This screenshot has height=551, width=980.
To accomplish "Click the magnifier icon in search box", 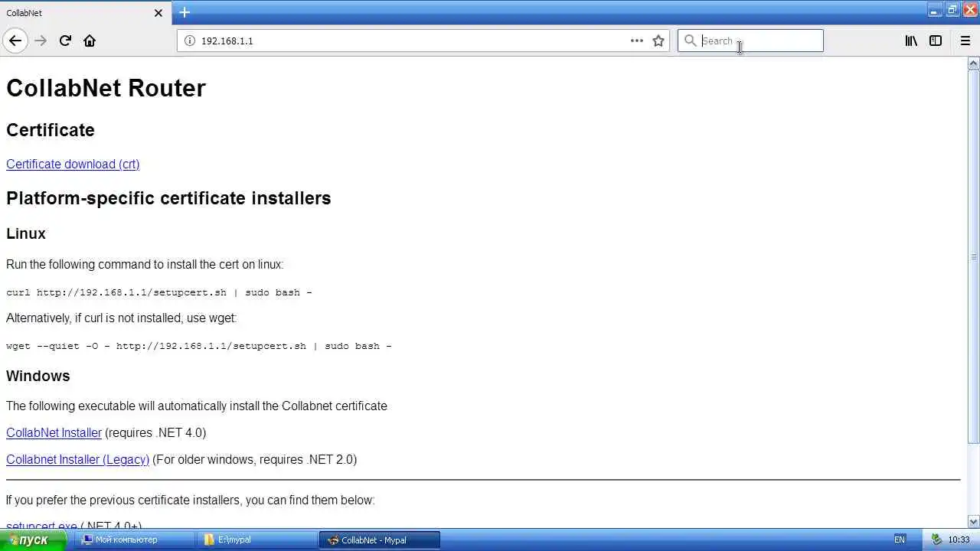I will (690, 41).
